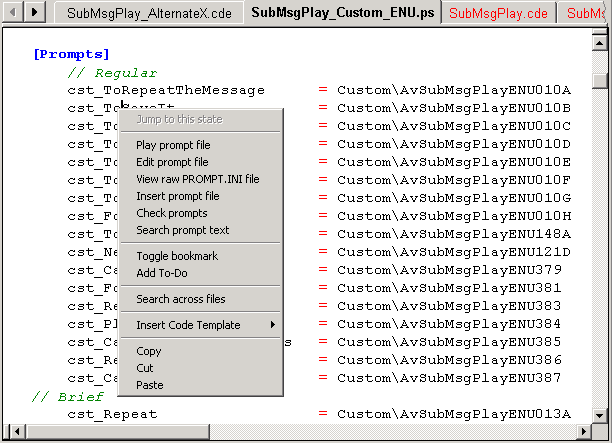Select Add To-Do from the menu
The image size is (612, 443).
click(x=161, y=273)
